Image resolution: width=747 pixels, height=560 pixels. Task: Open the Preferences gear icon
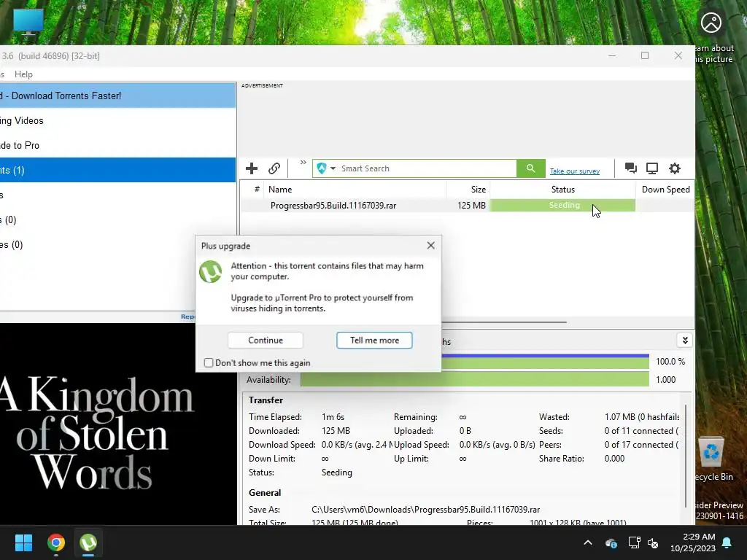point(675,168)
